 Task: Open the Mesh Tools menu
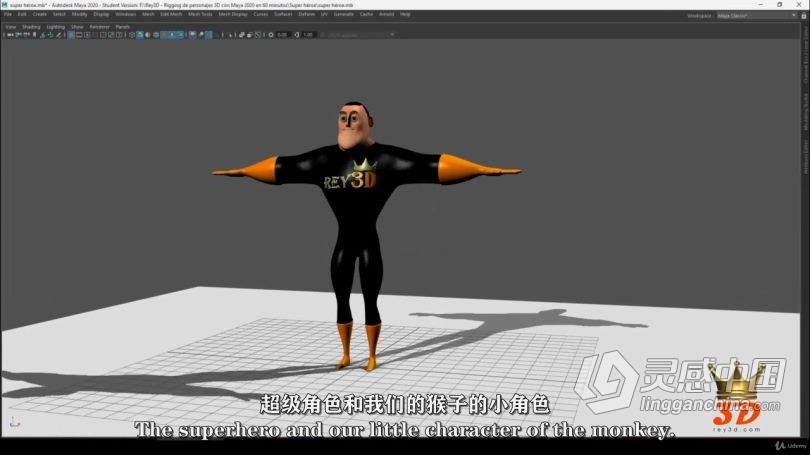pos(200,15)
